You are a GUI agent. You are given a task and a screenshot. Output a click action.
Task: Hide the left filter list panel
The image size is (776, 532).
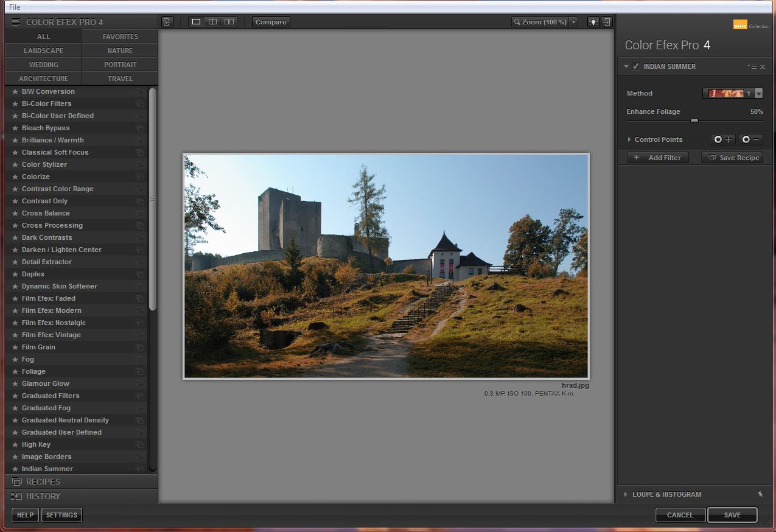pos(167,22)
